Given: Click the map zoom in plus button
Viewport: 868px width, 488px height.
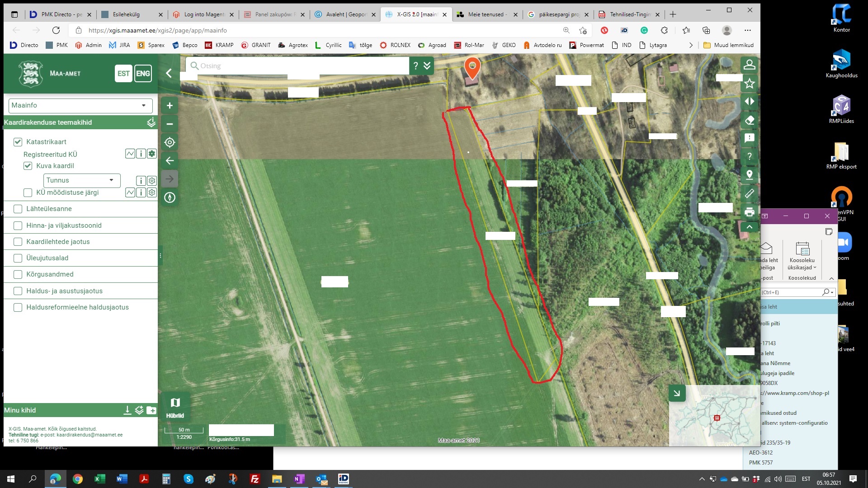Looking at the screenshot, I should [170, 105].
